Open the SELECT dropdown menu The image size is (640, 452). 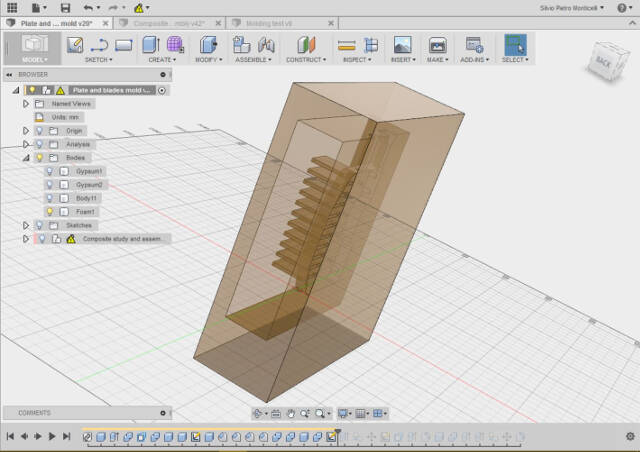coord(515,60)
